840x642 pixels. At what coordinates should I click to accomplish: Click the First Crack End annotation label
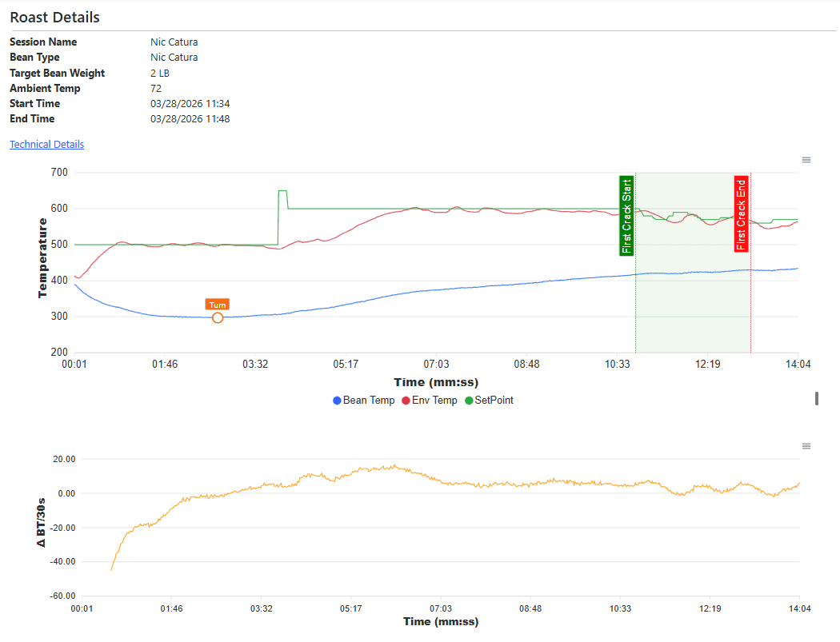pos(740,214)
